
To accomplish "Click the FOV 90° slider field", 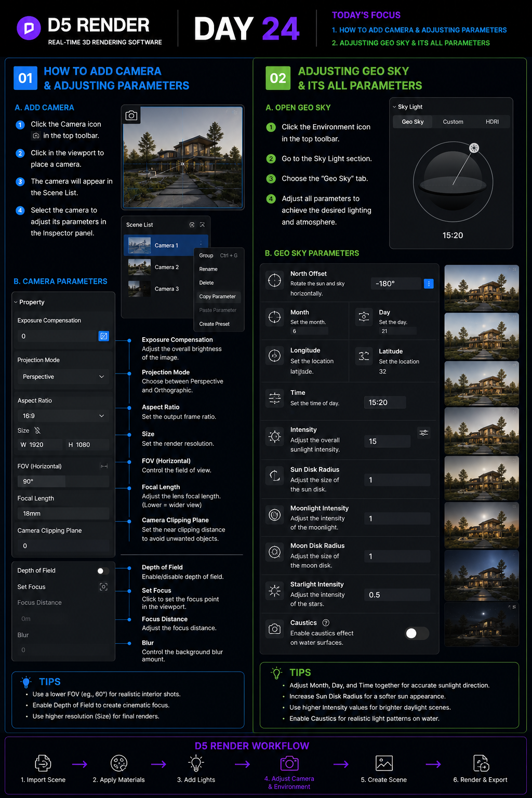I will (63, 481).
